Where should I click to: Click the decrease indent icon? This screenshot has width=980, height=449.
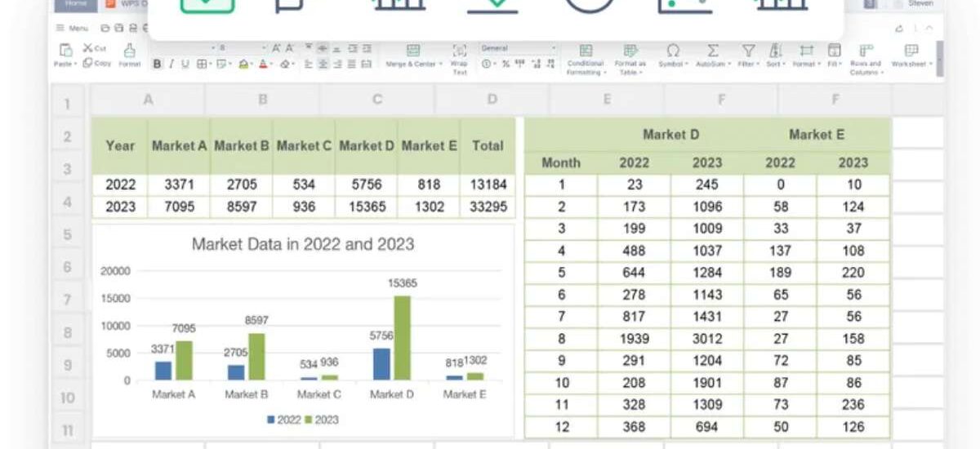pyautogui.click(x=352, y=48)
